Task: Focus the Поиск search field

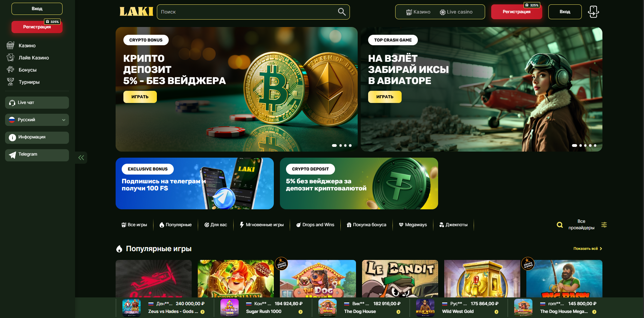Action: (x=248, y=12)
